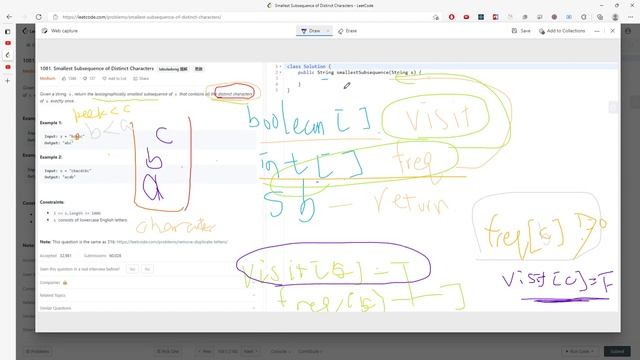Screen dimensions: 640x360
Task: Expand the Companies section
Action: pos(147,282)
